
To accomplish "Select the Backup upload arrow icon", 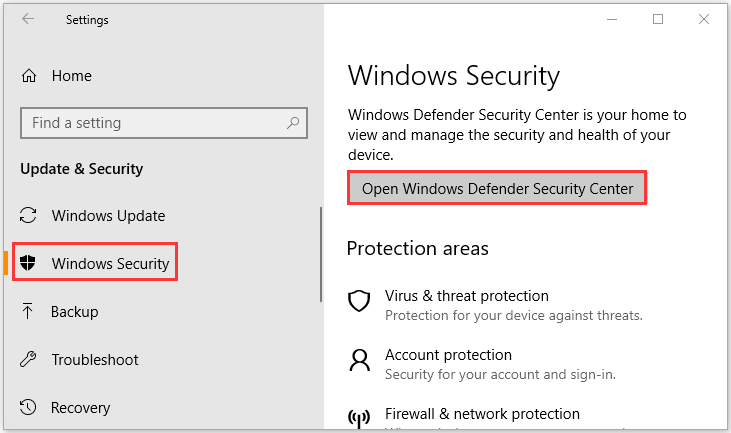I will click(x=28, y=311).
